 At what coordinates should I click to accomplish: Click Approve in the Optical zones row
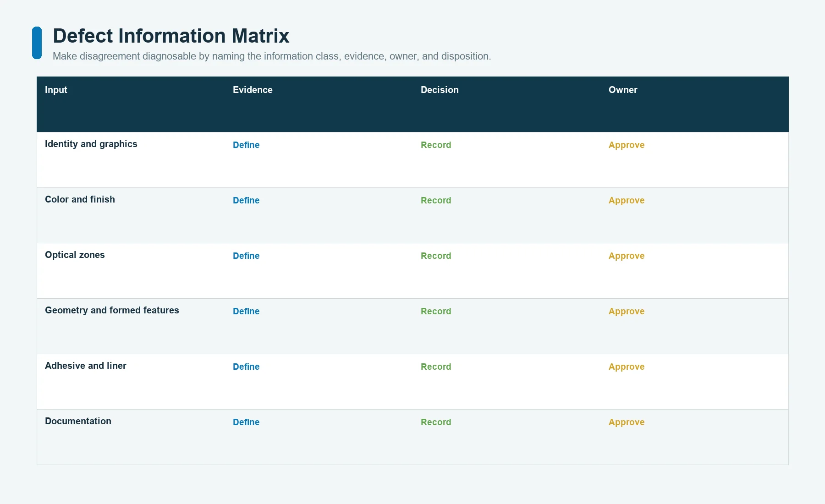point(627,256)
